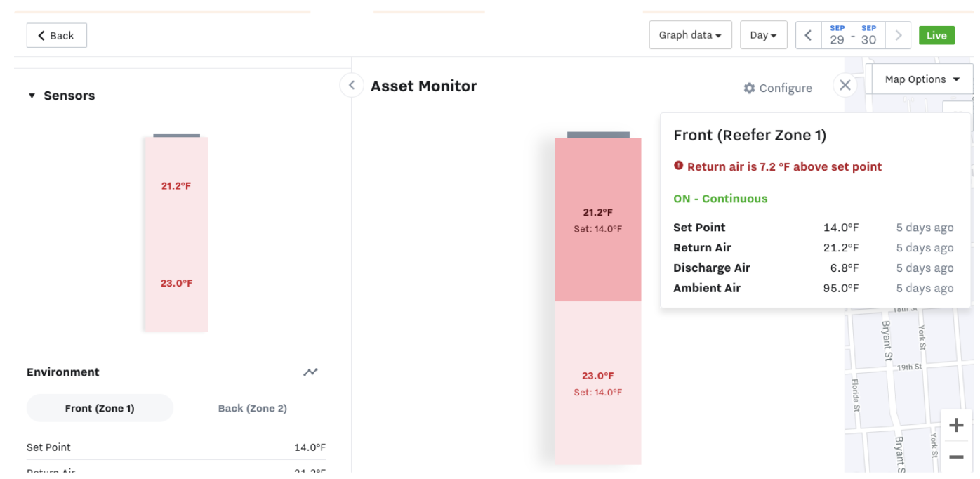Viewport: 980px width, 479px height.
Task: Open the Sep 29 - Sep 30 date picker
Action: 853,35
